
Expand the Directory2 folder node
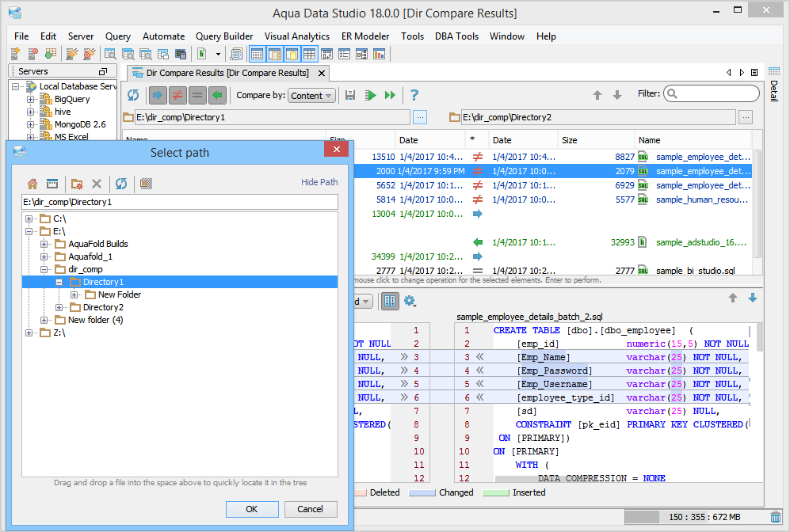(x=59, y=307)
